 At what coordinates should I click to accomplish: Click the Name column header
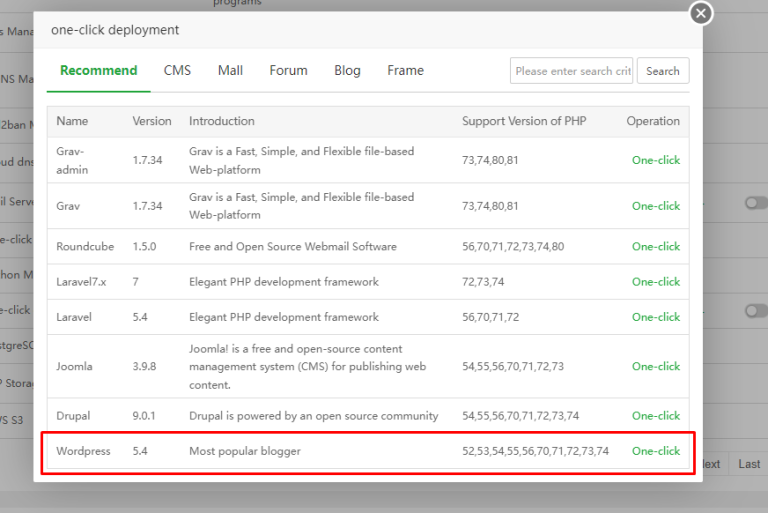(72, 121)
